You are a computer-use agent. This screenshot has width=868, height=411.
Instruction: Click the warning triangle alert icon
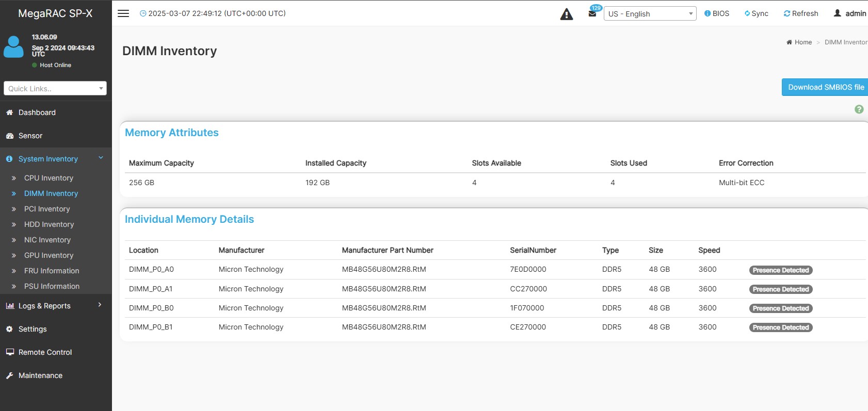566,14
